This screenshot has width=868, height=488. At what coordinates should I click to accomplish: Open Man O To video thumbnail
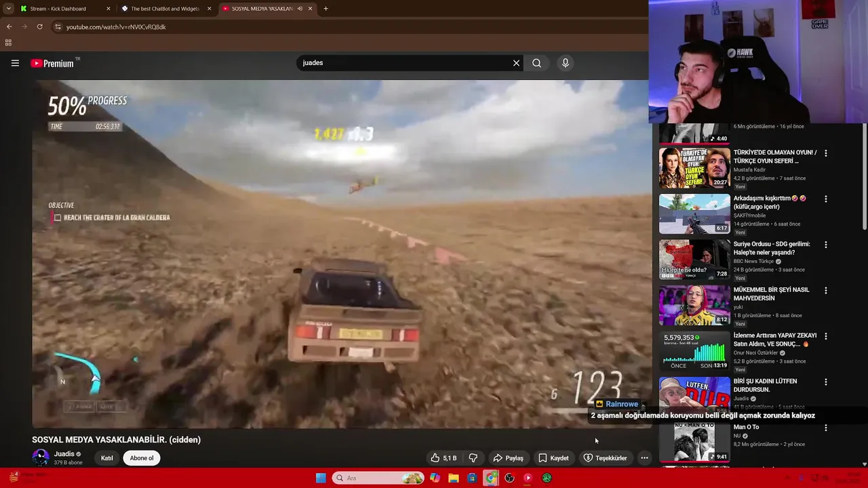click(694, 443)
